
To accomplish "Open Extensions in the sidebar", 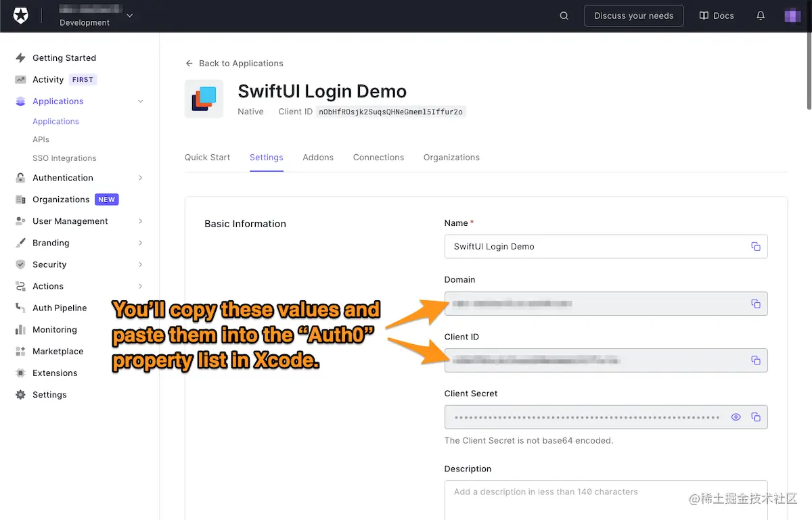I will 55,373.
